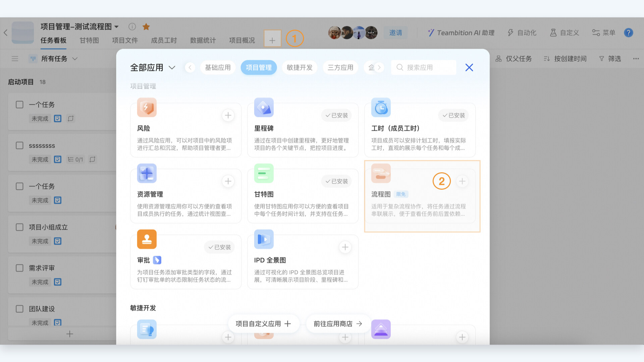This screenshot has width=644, height=362.
Task: Click 项目自定义应用 button
Action: pos(263,324)
